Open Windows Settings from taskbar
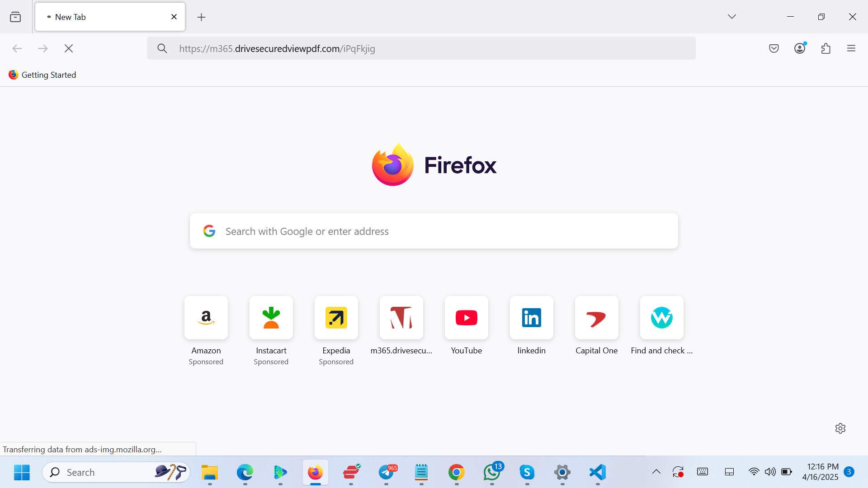 tap(562, 472)
